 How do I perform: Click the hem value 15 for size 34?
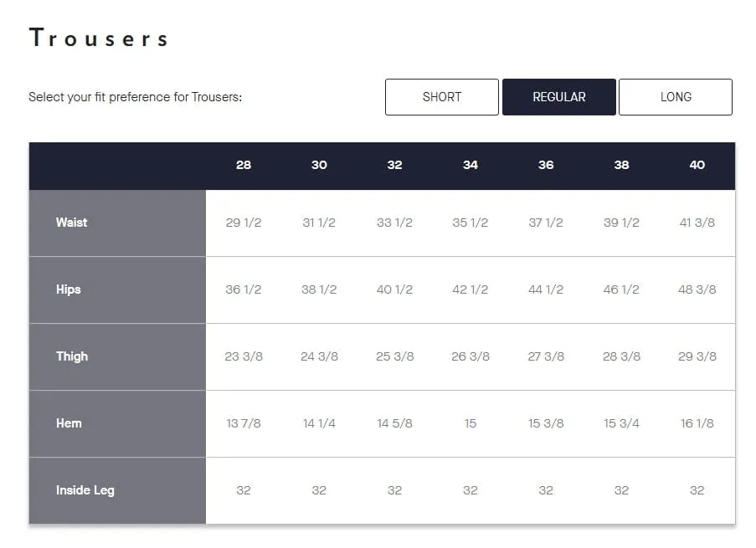coord(470,423)
